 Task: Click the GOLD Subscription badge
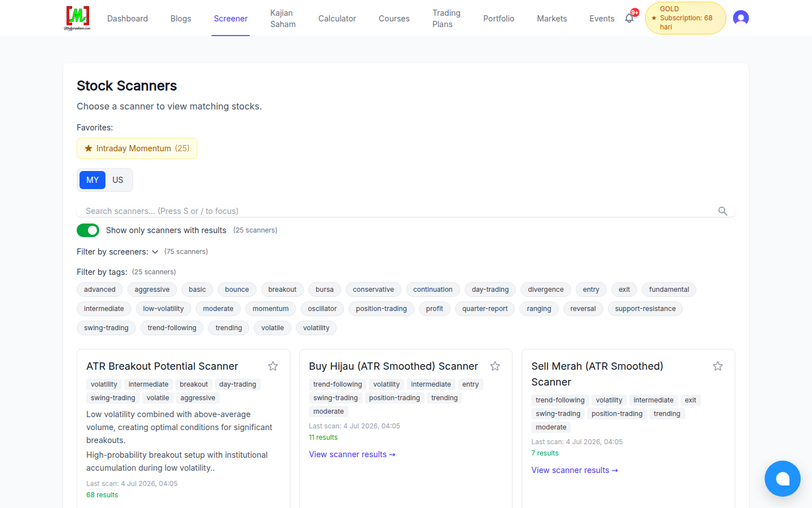[x=685, y=18]
